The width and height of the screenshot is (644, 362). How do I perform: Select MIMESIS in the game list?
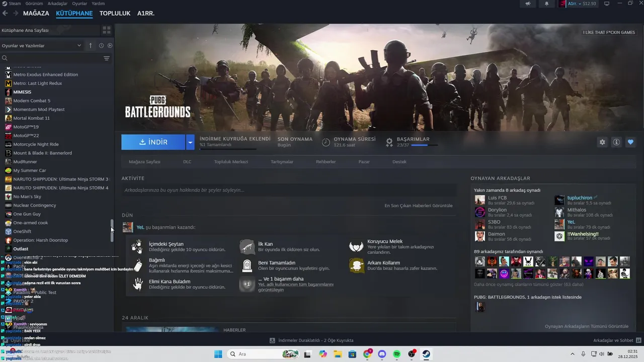click(x=22, y=92)
